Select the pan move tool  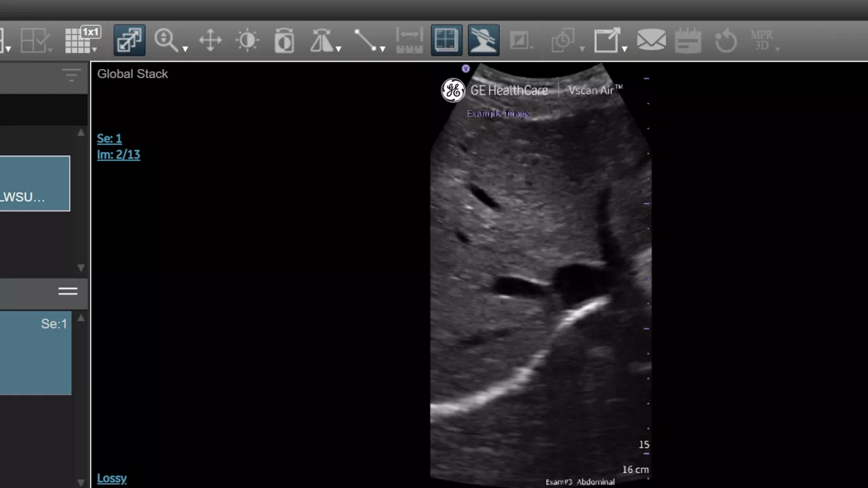(x=210, y=40)
